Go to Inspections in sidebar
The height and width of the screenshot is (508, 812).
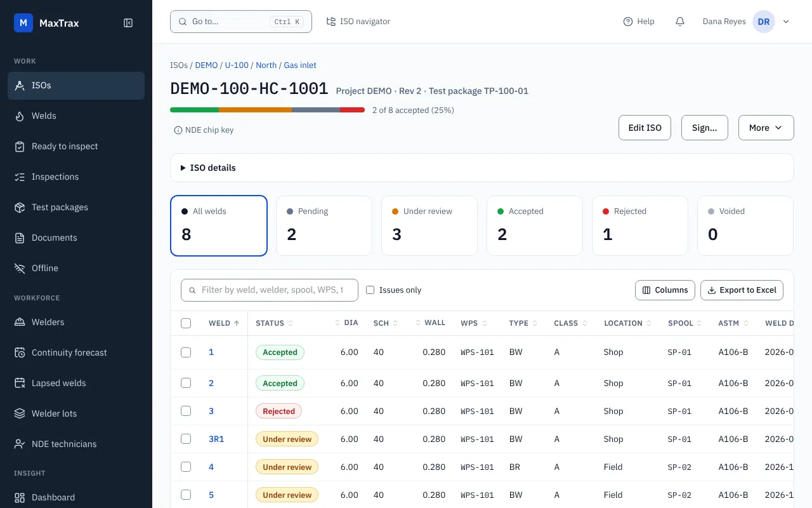76,177
